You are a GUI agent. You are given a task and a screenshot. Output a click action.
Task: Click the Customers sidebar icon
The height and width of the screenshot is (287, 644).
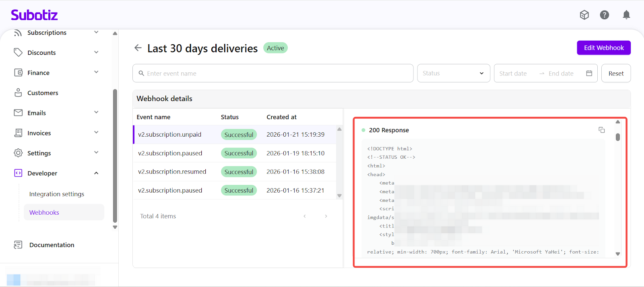[18, 93]
